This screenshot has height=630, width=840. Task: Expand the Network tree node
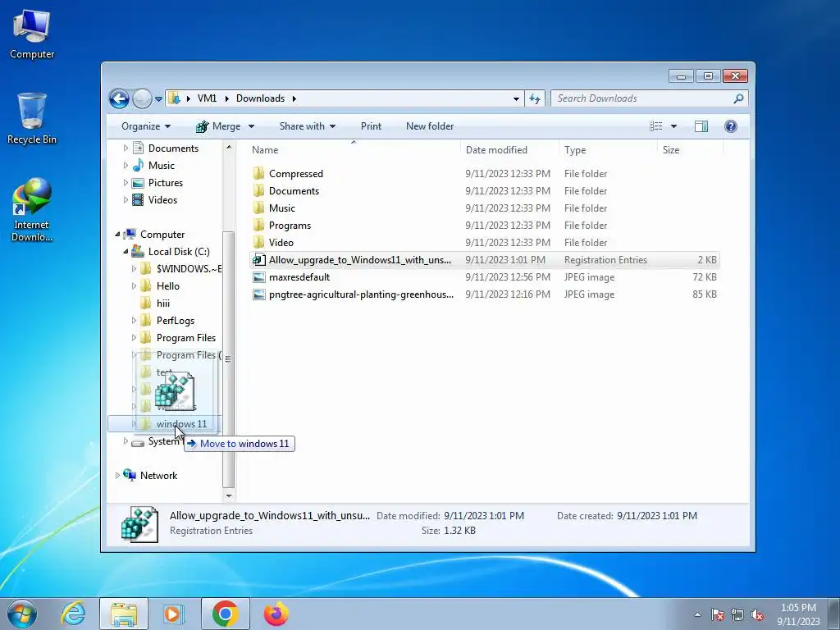coord(117,475)
